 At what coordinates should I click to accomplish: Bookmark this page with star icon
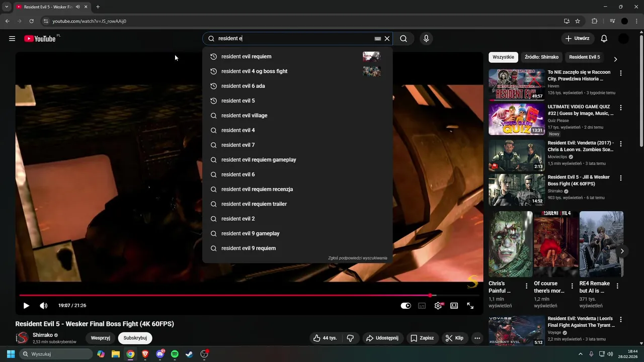[578, 21]
